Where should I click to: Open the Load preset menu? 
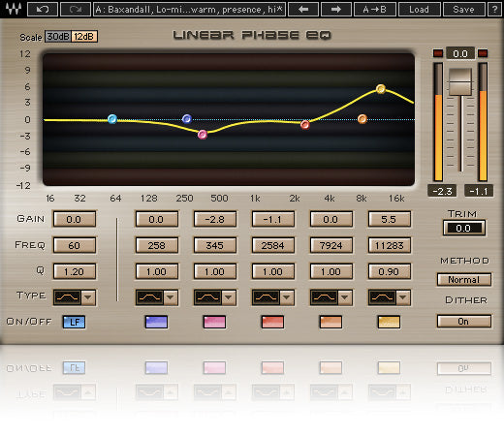tap(419, 10)
